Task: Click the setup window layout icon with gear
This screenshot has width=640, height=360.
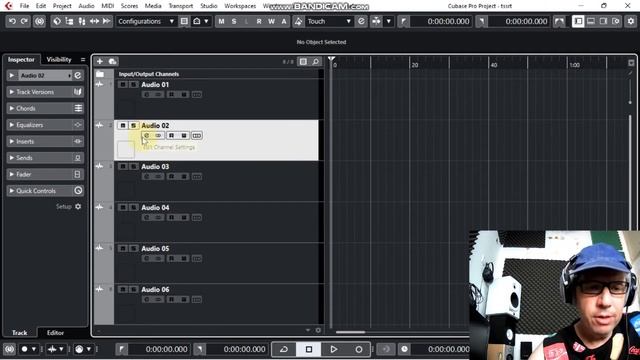Action: pyautogui.click(x=616, y=21)
